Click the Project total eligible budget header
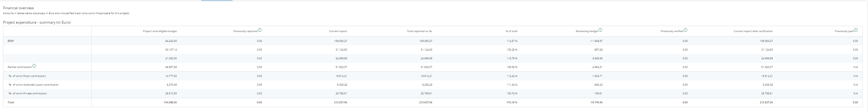This screenshot has width=868, height=112. point(160,31)
